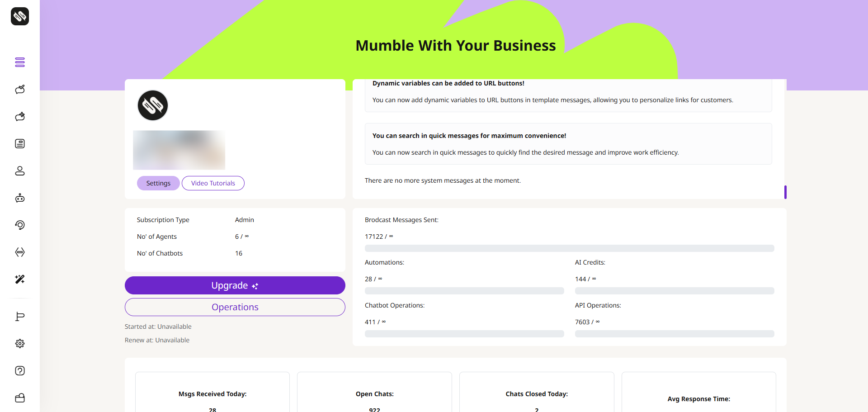Click the purple Upgrade button
Viewport: 868px width, 412px height.
(x=235, y=285)
